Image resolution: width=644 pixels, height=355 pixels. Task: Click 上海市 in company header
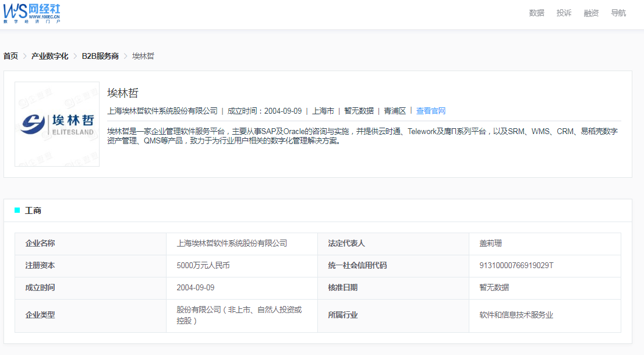(323, 111)
